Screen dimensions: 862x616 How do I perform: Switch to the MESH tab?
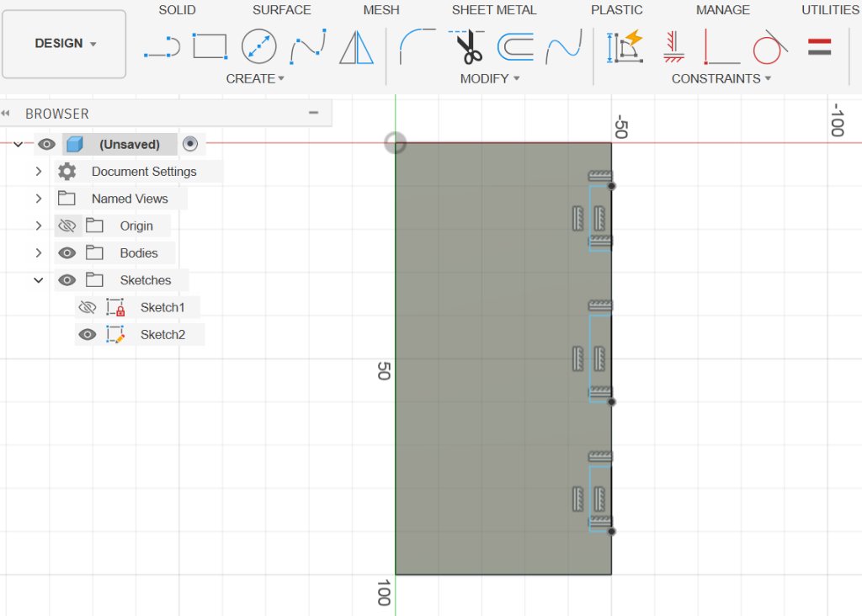[381, 10]
